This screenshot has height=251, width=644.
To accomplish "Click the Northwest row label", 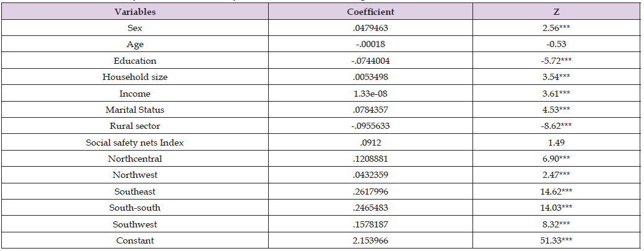I will pyautogui.click(x=135, y=176).
